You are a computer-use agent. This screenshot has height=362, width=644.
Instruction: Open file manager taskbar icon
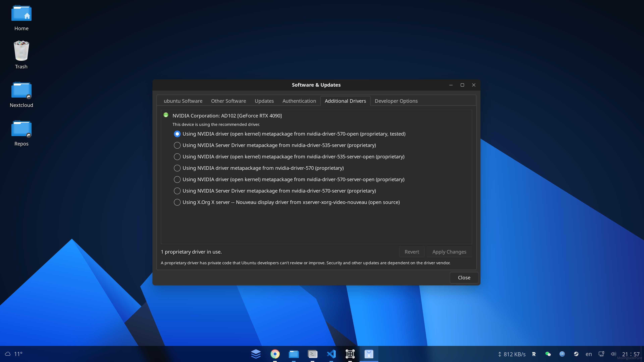(293, 354)
